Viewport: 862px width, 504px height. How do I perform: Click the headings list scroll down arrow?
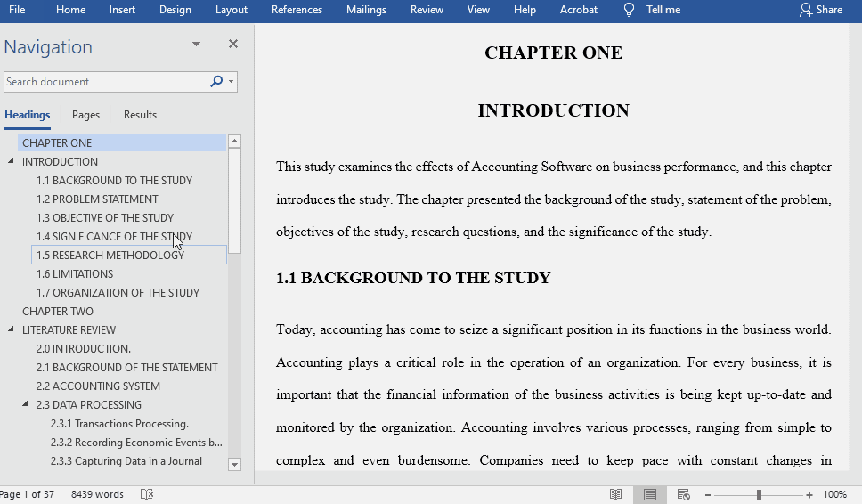click(235, 465)
